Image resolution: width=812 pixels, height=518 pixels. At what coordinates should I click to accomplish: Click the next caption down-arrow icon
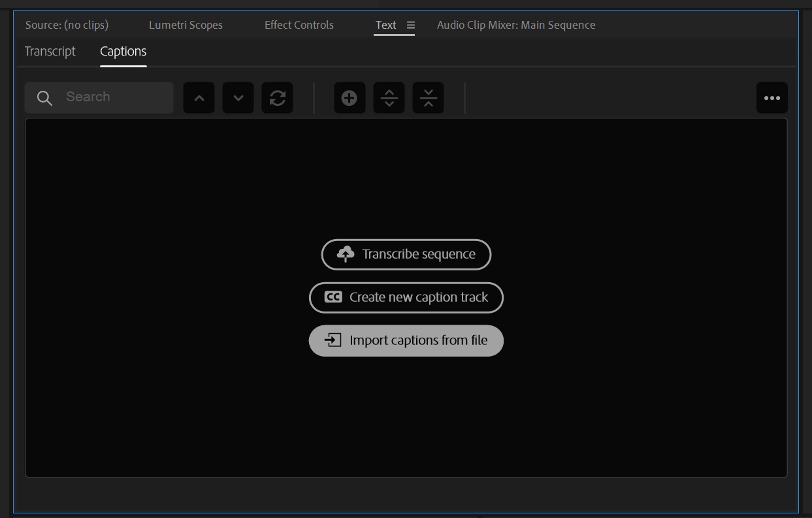[238, 97]
